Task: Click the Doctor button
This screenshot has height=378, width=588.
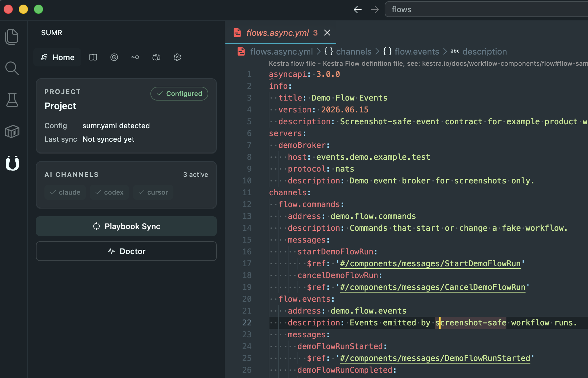Action: [x=126, y=251]
